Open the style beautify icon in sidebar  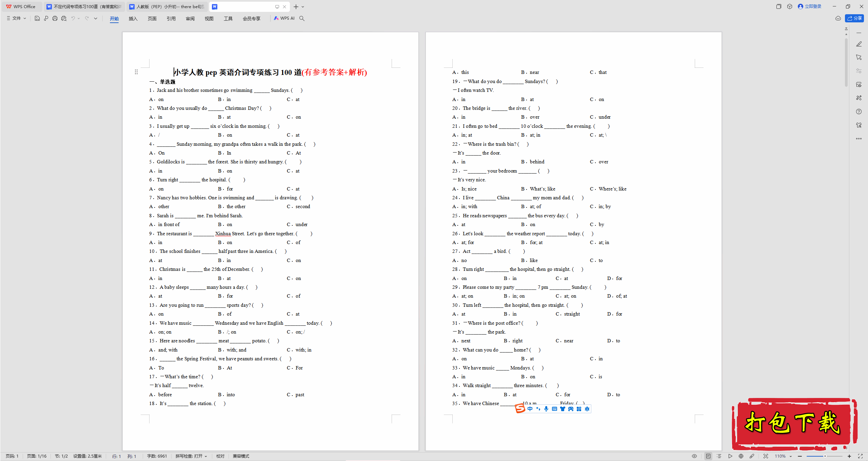859,84
